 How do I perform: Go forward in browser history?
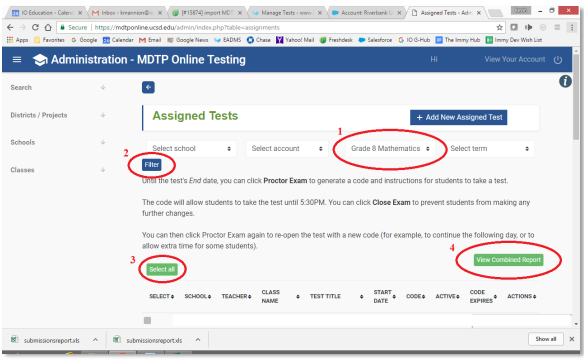[23, 27]
